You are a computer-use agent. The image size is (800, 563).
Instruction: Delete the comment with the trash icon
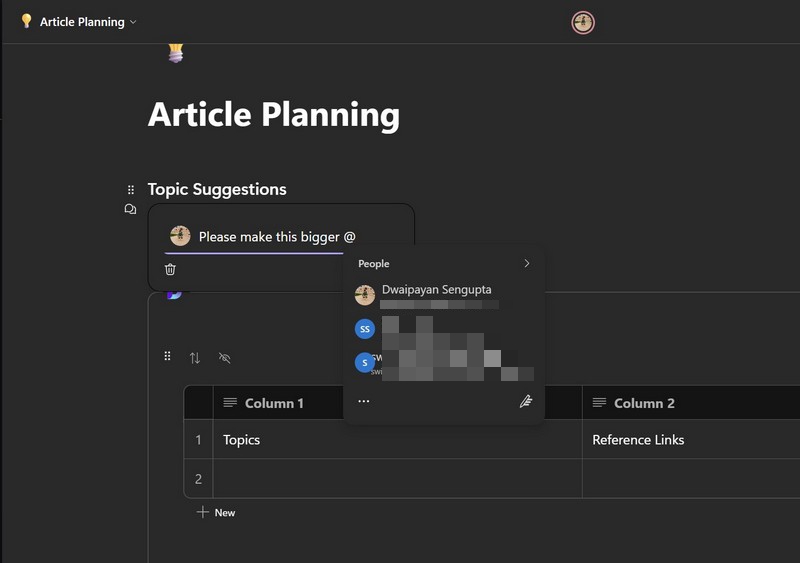coord(170,269)
